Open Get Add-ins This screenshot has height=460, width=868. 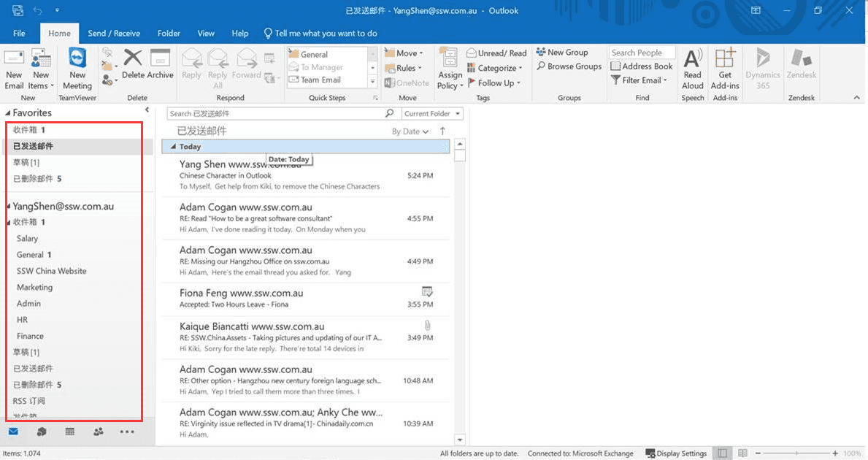[724, 69]
